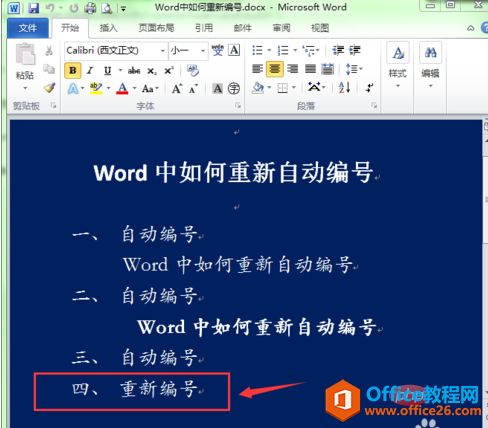Switch to the 页面布局 tab
The image size is (488, 428).
[x=156, y=28]
